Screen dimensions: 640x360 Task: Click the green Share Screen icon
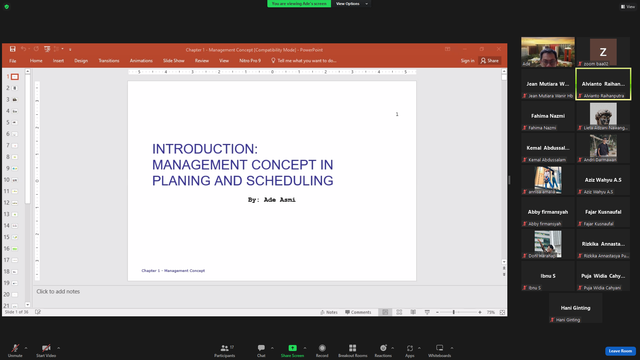tap(292, 348)
